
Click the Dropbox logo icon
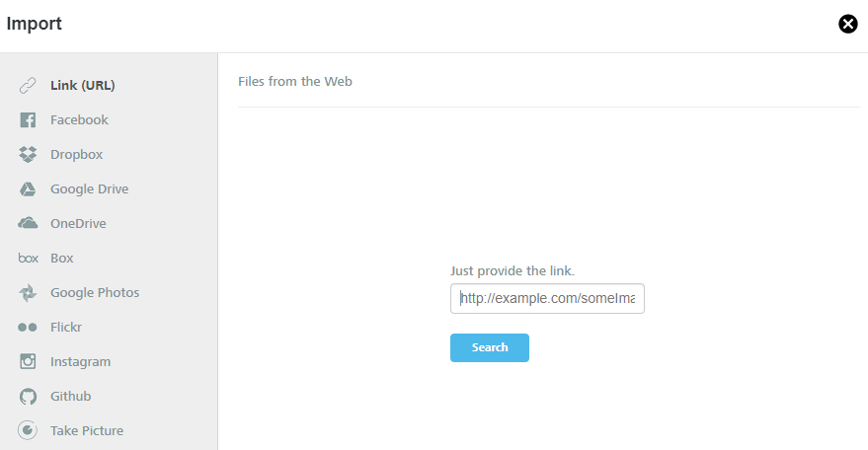(x=28, y=154)
